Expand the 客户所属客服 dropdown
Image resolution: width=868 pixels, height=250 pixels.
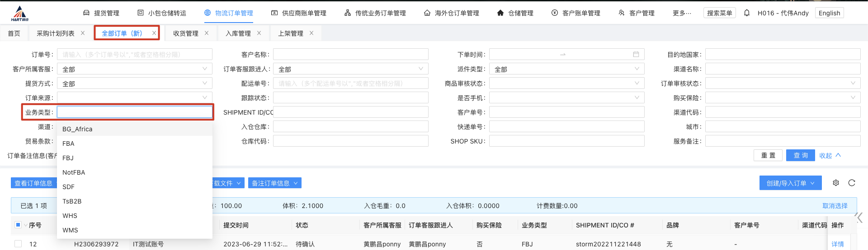[x=134, y=69]
